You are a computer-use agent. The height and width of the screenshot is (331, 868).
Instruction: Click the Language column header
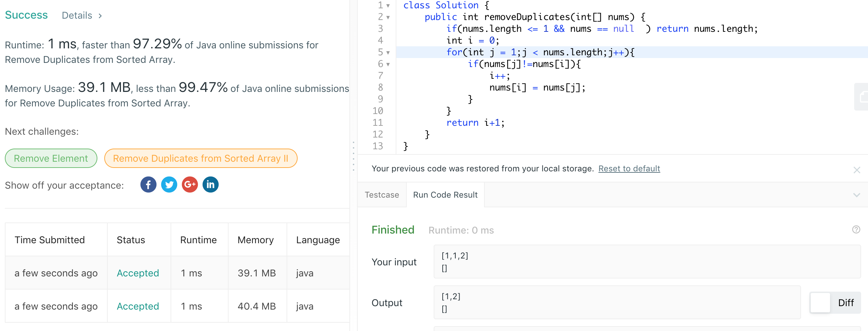pyautogui.click(x=318, y=240)
